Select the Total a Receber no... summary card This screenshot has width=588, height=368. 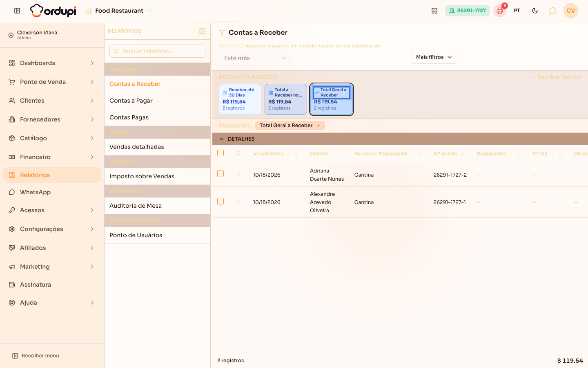[x=286, y=99]
